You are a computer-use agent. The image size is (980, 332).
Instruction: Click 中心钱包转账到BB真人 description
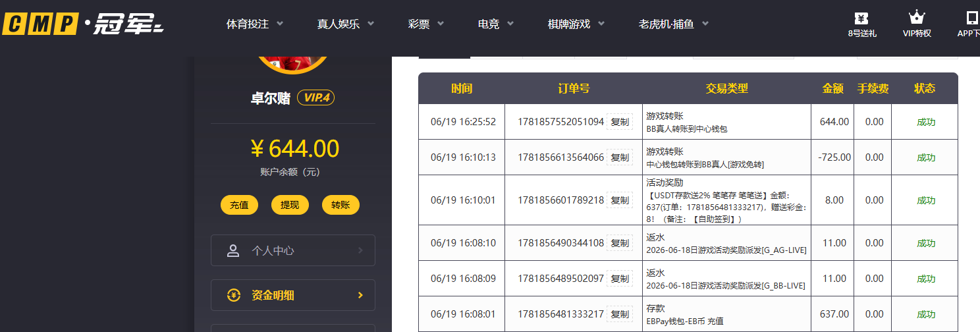pos(705,165)
